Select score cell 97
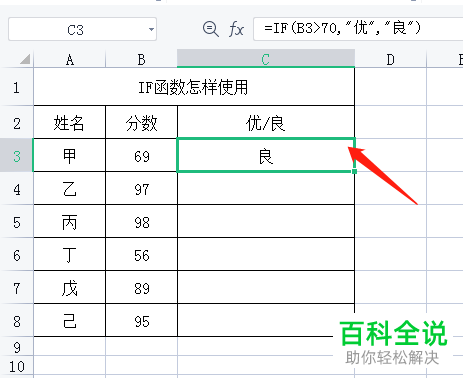This screenshot has height=378, width=463. point(141,188)
